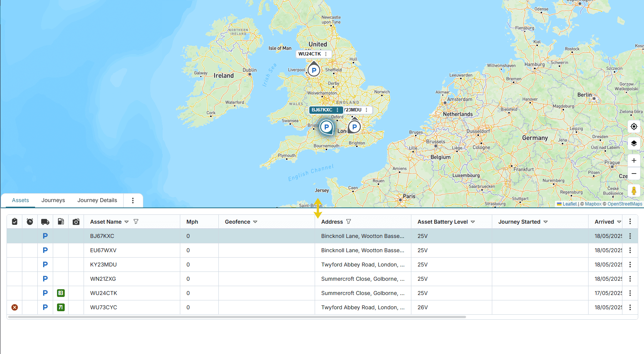Click the horizontal scrollbar under the table
644x354 pixels.
pyautogui.click(x=237, y=317)
